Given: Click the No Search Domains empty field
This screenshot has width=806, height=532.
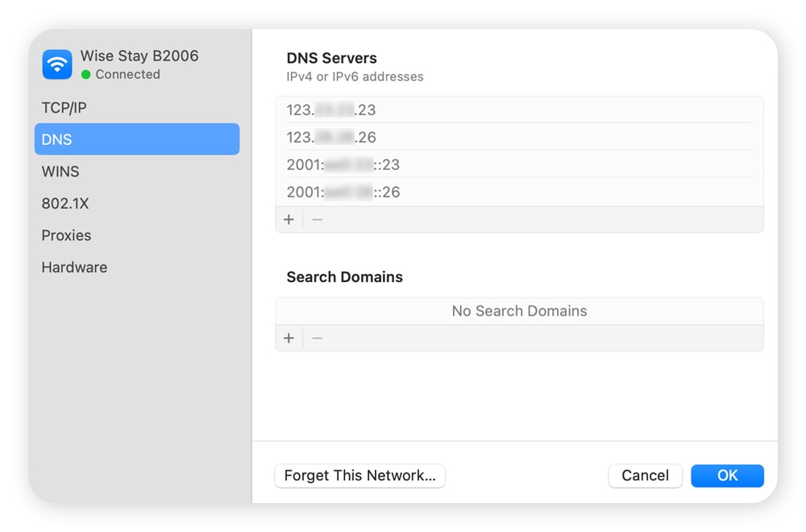Looking at the screenshot, I should click(x=519, y=310).
